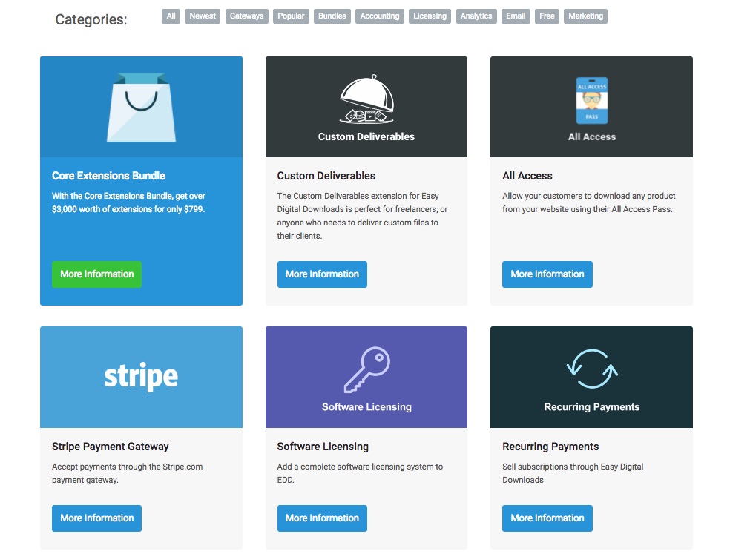This screenshot has height=560, width=730.
Task: Click the shopping bag icon for Core Extensions Bundle
Action: [141, 107]
